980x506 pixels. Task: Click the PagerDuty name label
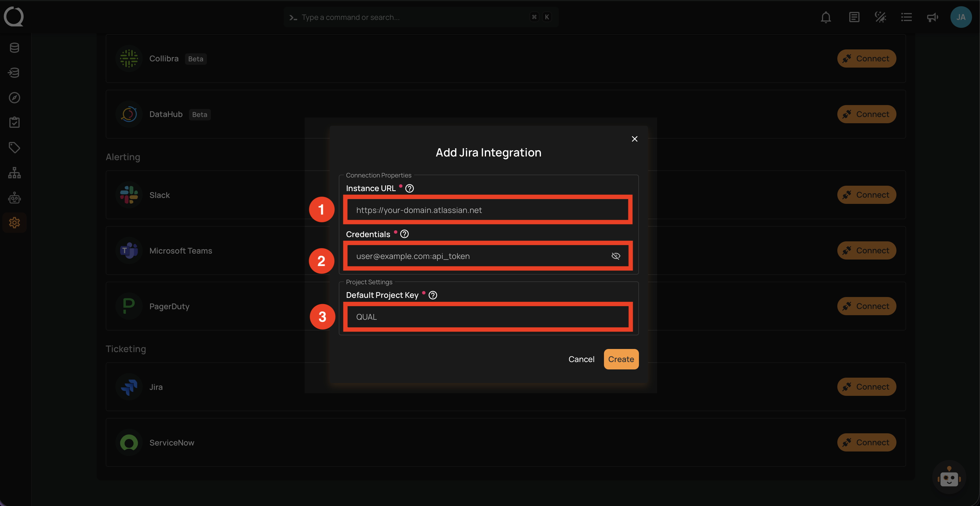coord(169,306)
